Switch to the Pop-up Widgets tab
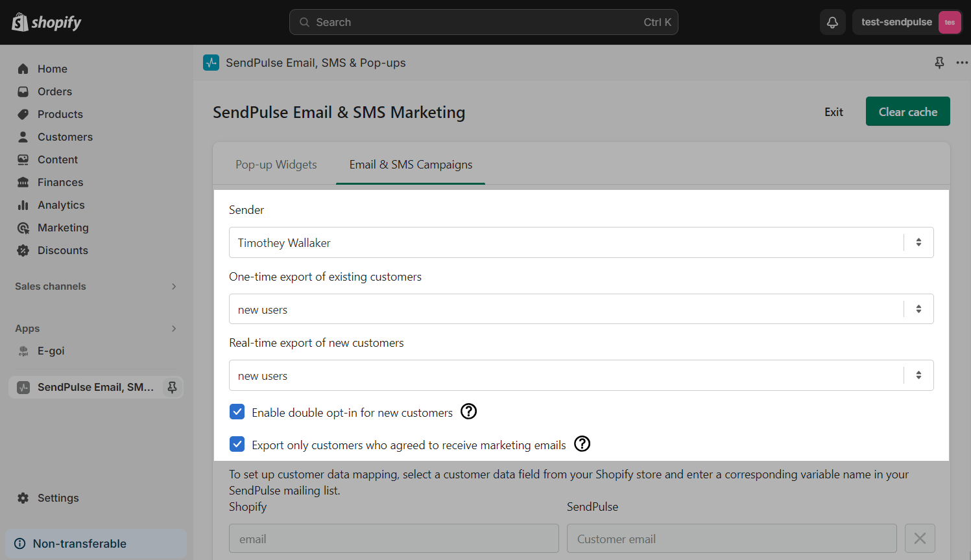This screenshot has width=971, height=560. tap(276, 165)
